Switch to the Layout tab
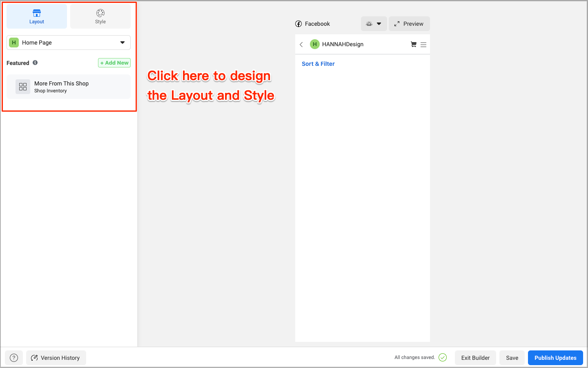This screenshot has width=588, height=368. click(37, 17)
